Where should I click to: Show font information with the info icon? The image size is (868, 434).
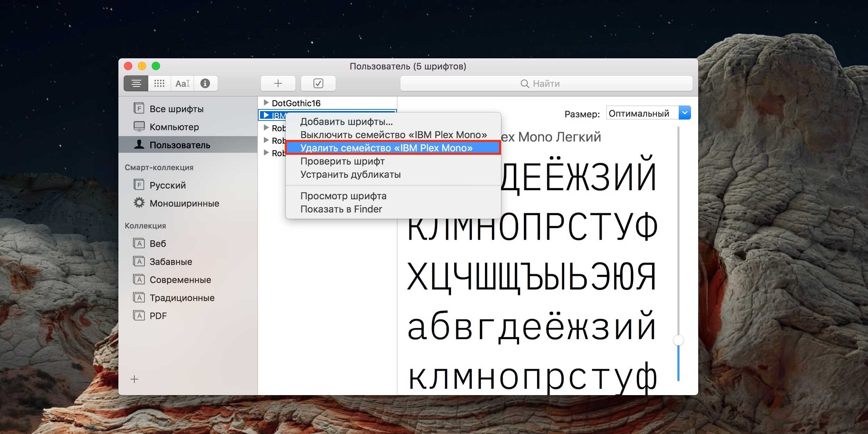pos(206,83)
